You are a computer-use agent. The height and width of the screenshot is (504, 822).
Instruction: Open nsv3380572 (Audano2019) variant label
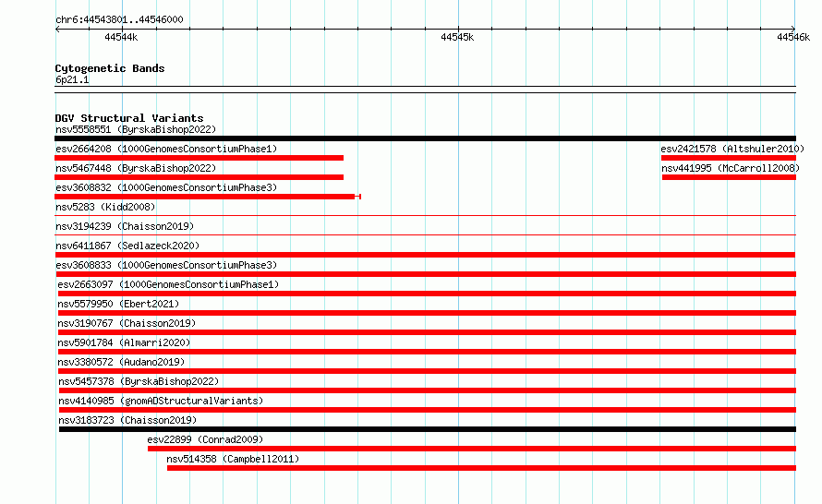point(121,362)
